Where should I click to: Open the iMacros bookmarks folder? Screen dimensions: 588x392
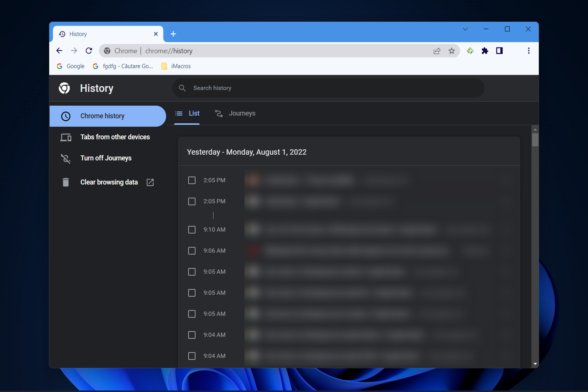(176, 66)
